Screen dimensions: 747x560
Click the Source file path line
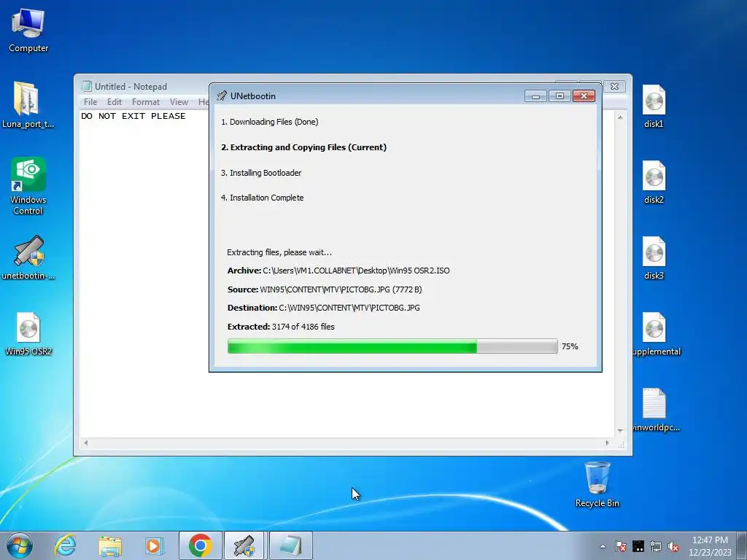tap(325, 289)
